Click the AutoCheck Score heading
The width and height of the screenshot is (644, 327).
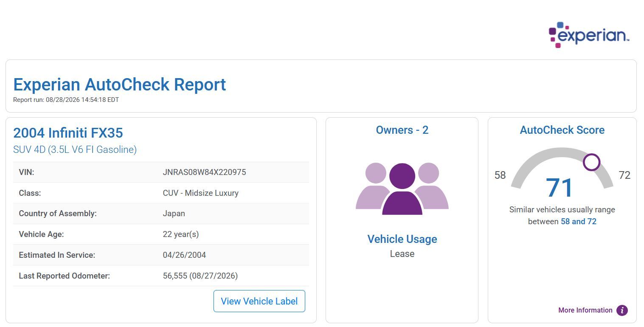[562, 130]
